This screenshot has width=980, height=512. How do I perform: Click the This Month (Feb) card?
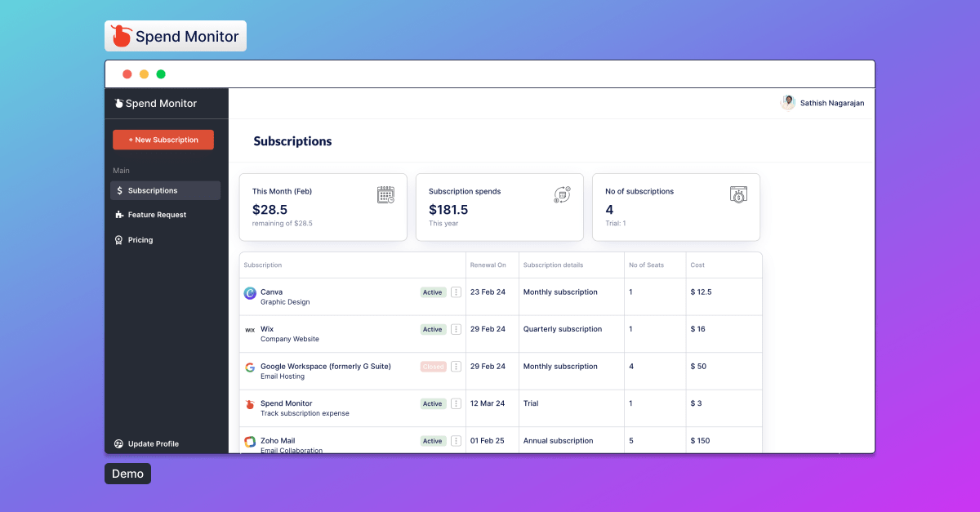[x=323, y=207]
